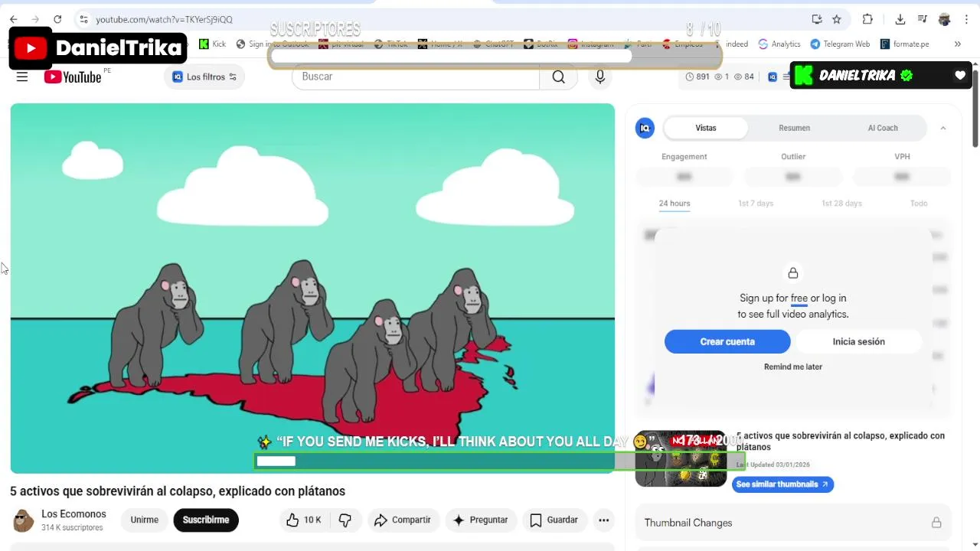Viewport: 980px width, 551px height.
Task: Click the heart icon on DANIELTRIKA banner
Action: [960, 75]
